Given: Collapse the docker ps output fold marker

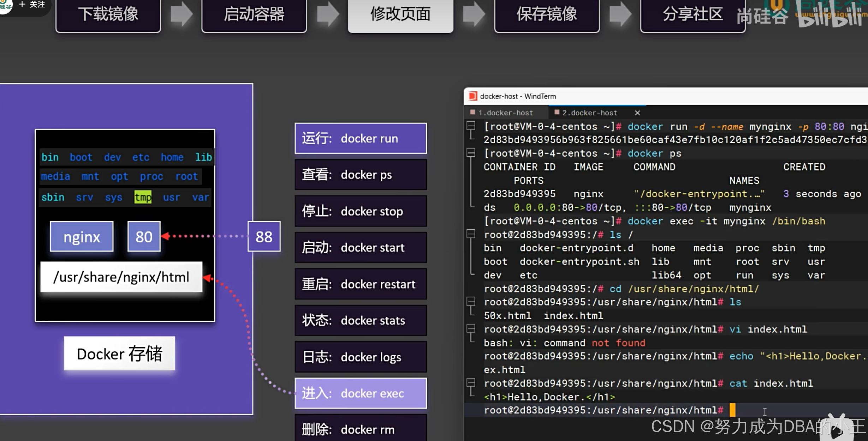Looking at the screenshot, I should (471, 153).
